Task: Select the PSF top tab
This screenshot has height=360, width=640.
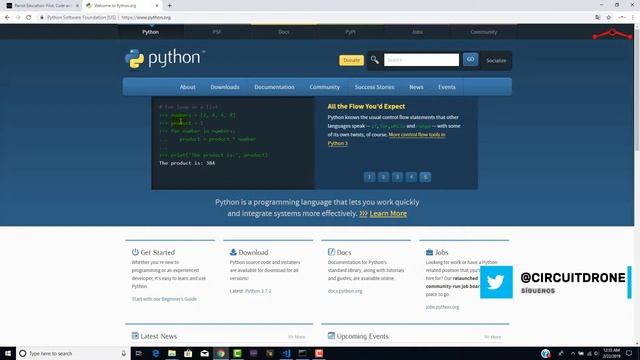Action: pos(217,32)
